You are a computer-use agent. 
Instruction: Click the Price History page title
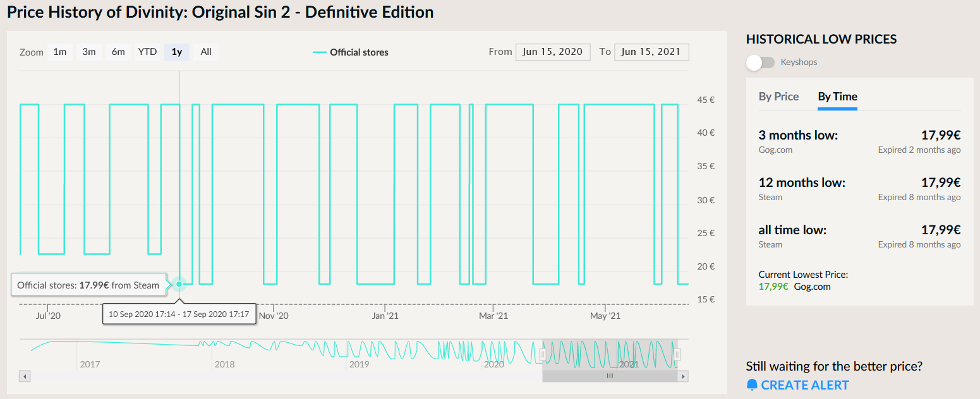tap(220, 12)
